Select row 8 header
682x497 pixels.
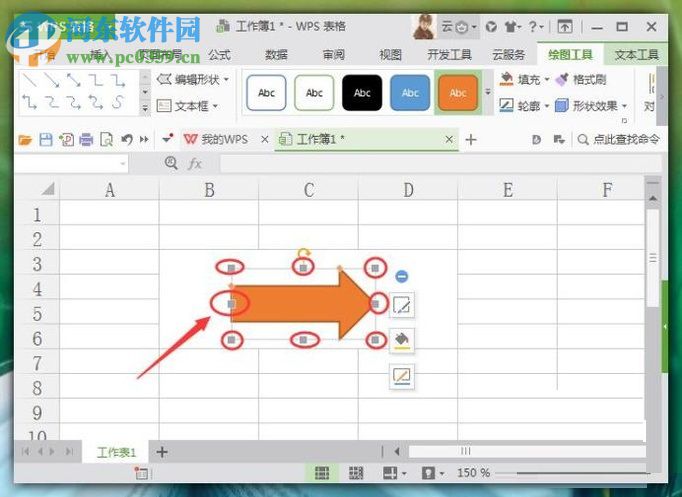tap(37, 388)
